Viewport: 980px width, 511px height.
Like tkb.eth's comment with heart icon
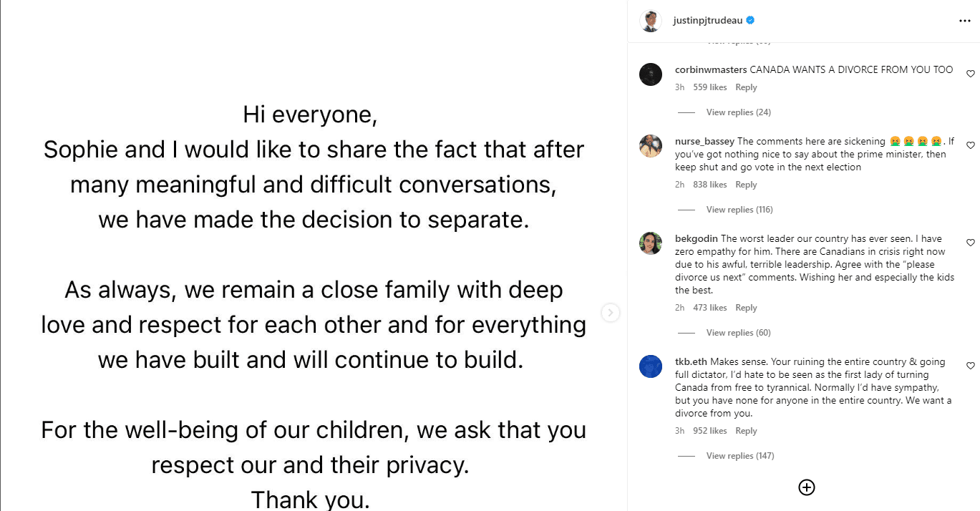[x=971, y=366]
